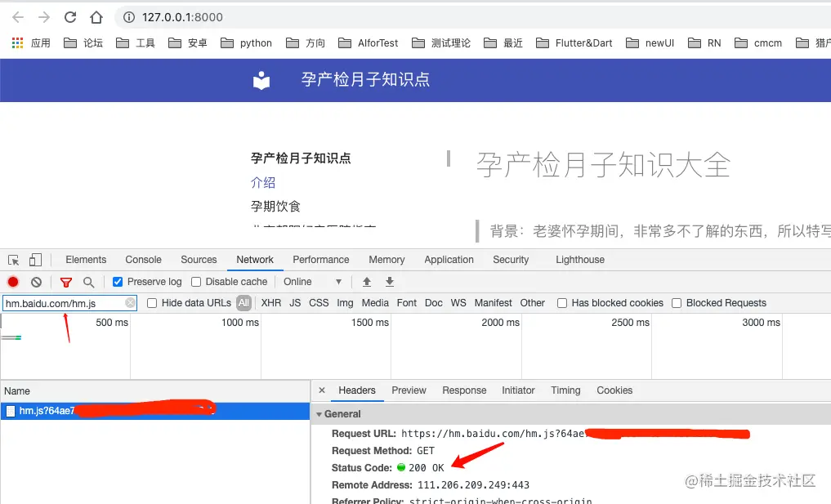Image resolution: width=831 pixels, height=504 pixels.
Task: Select the hm.js request row
Action: pyautogui.click(x=154, y=411)
